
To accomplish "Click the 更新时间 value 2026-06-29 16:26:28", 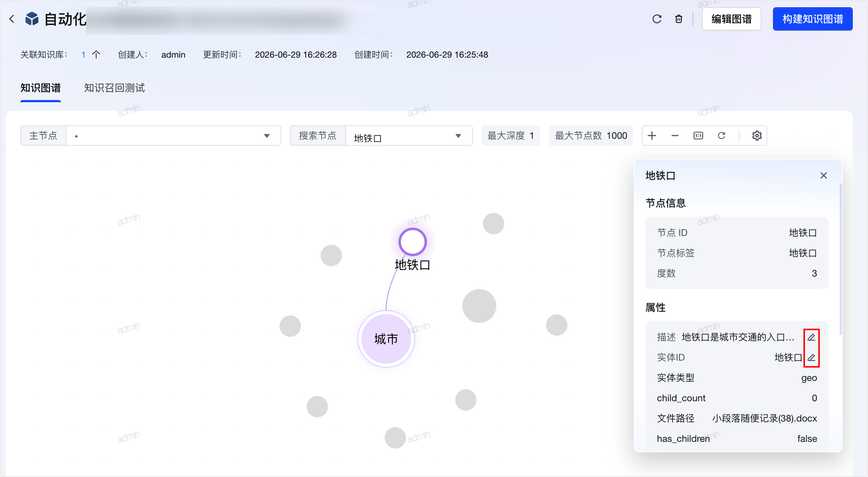I will point(296,55).
